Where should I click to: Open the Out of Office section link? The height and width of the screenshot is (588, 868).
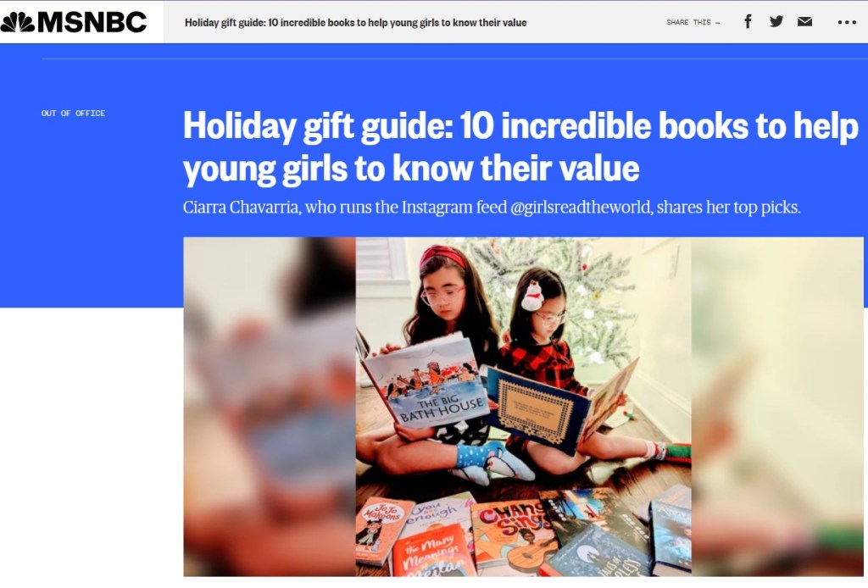click(73, 114)
